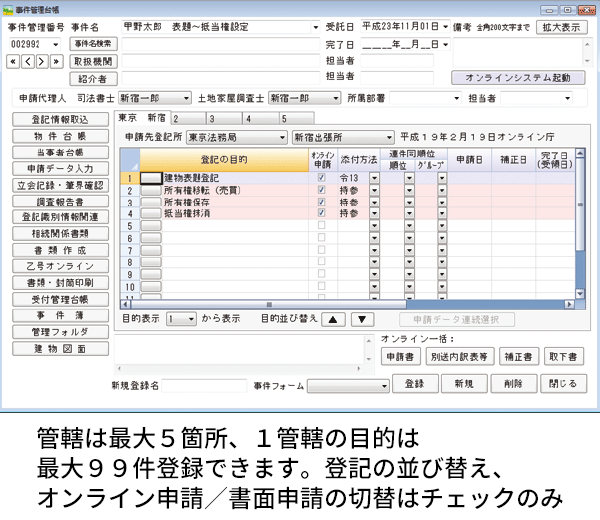Uncheck online application for 所有権移転 (売買)
This screenshot has height=520, width=600.
click(321, 189)
